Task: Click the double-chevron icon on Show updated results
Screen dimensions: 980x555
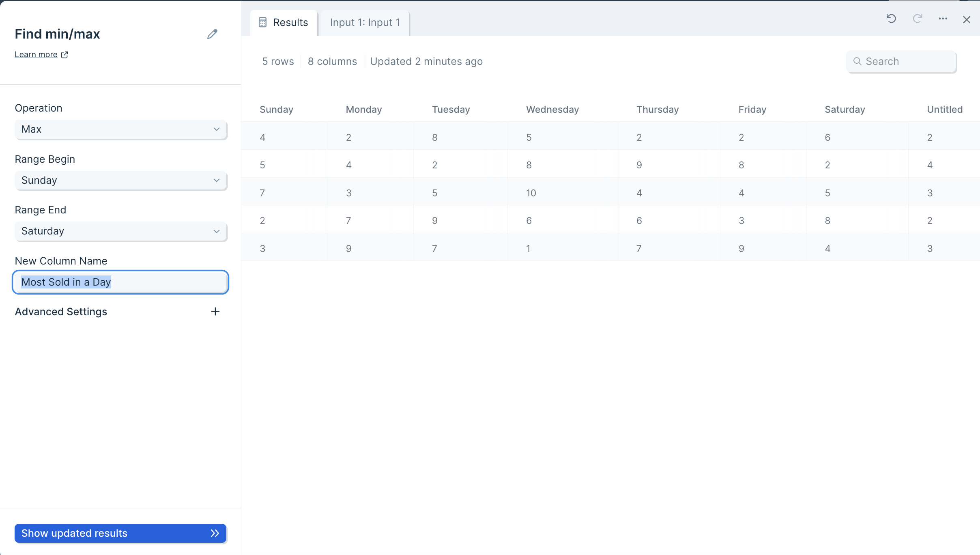Action: point(215,533)
